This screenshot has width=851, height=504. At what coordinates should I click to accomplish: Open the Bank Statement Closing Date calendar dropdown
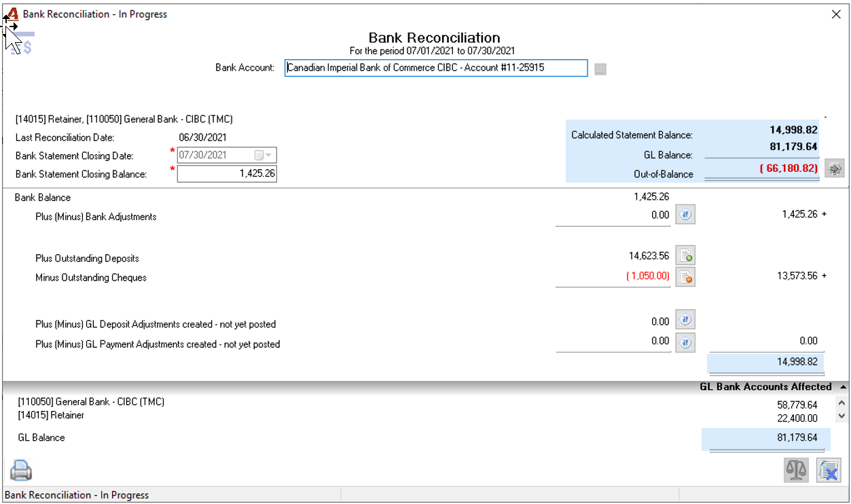tap(263, 155)
